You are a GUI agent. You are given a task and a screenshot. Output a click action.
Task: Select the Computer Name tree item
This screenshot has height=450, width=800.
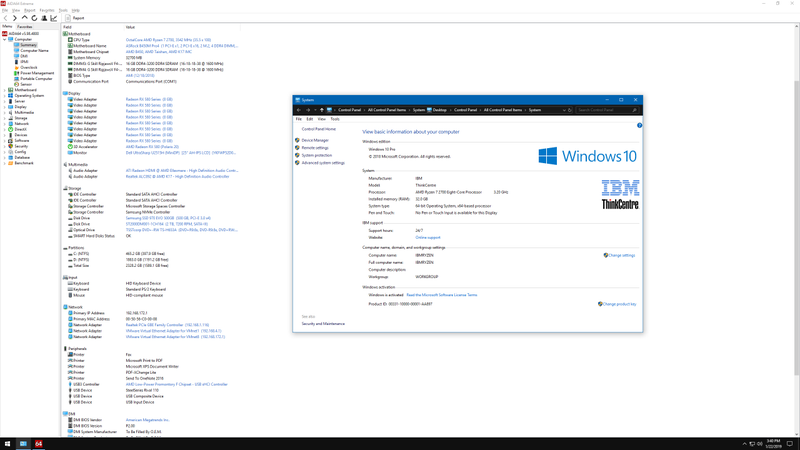pos(34,51)
